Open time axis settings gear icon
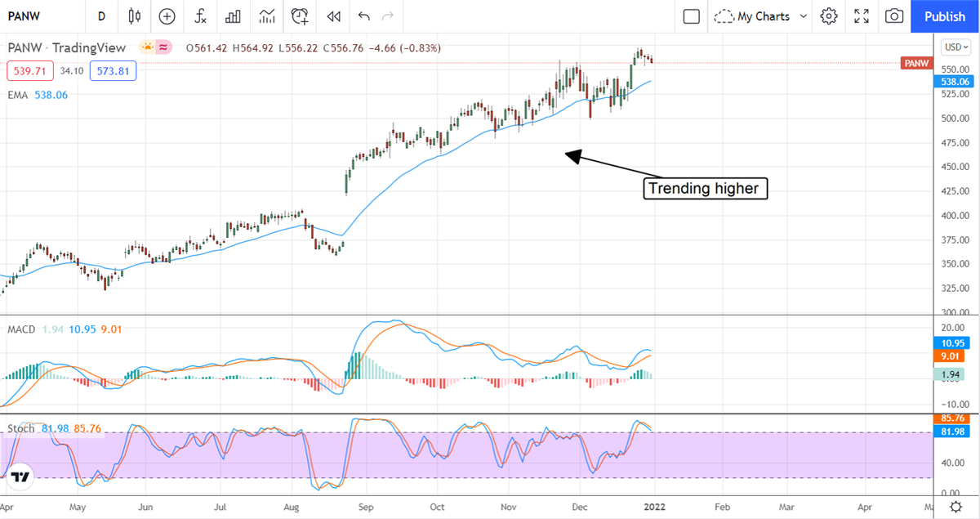980x519 pixels. [x=955, y=507]
